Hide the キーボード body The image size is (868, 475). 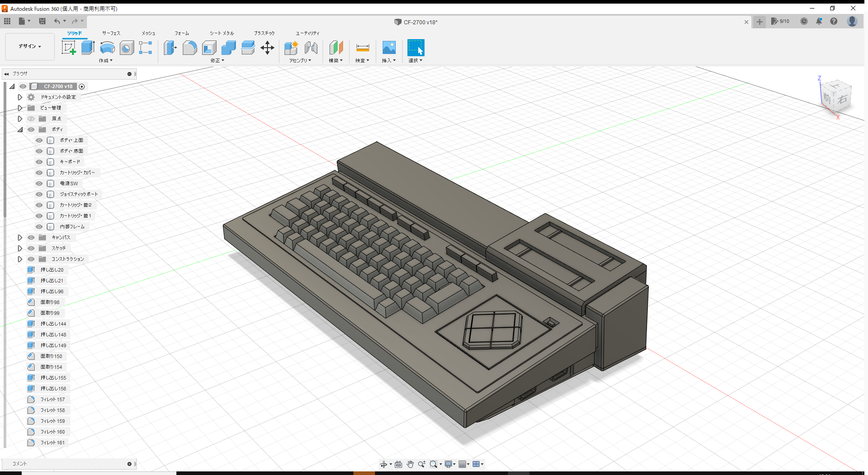[x=39, y=161]
